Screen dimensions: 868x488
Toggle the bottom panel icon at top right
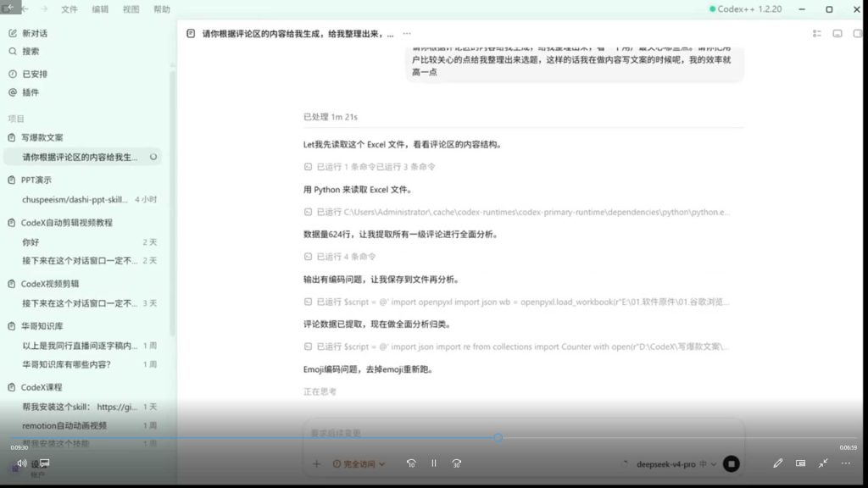(x=837, y=34)
